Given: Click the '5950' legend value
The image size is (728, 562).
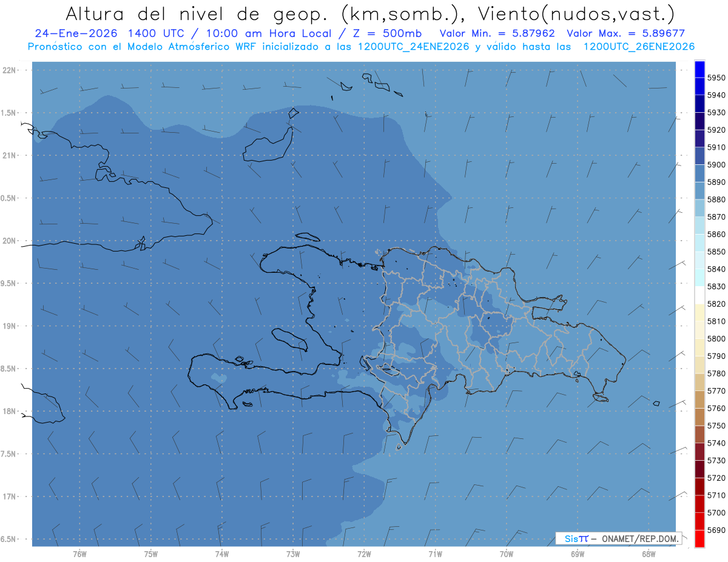Looking at the screenshot, I should click(x=716, y=78).
